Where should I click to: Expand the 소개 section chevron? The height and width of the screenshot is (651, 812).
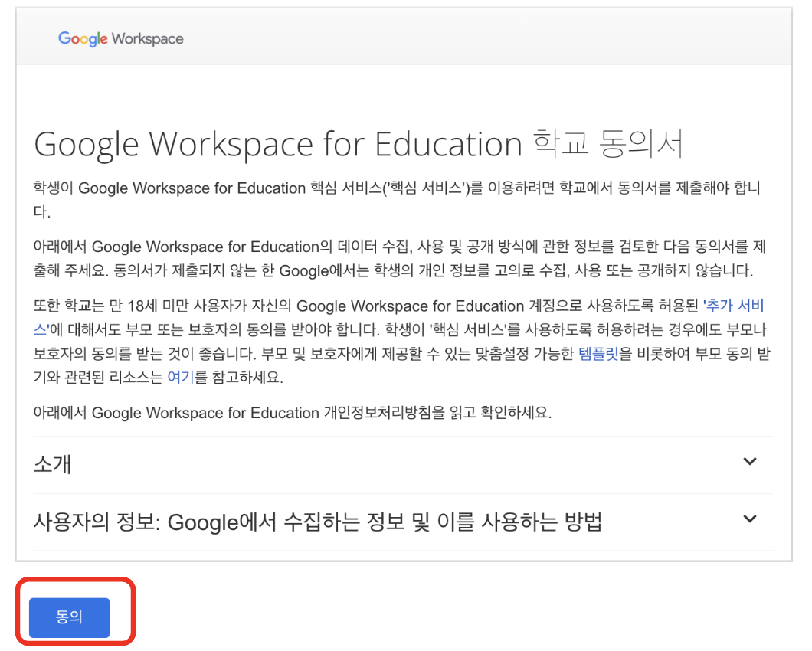(749, 461)
